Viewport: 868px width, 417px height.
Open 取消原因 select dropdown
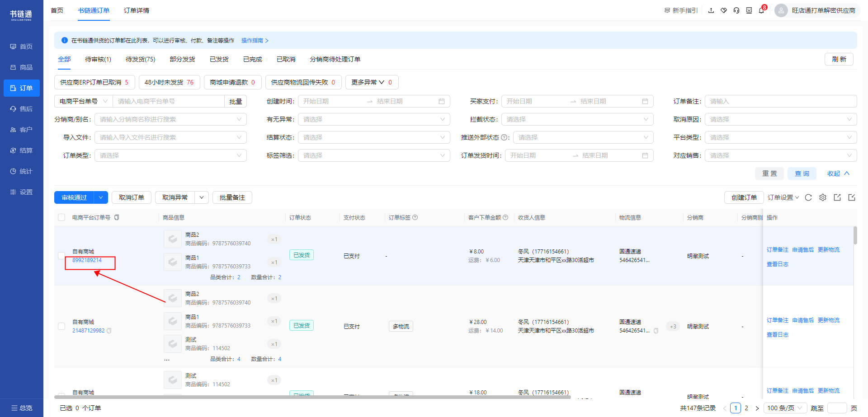(x=781, y=119)
